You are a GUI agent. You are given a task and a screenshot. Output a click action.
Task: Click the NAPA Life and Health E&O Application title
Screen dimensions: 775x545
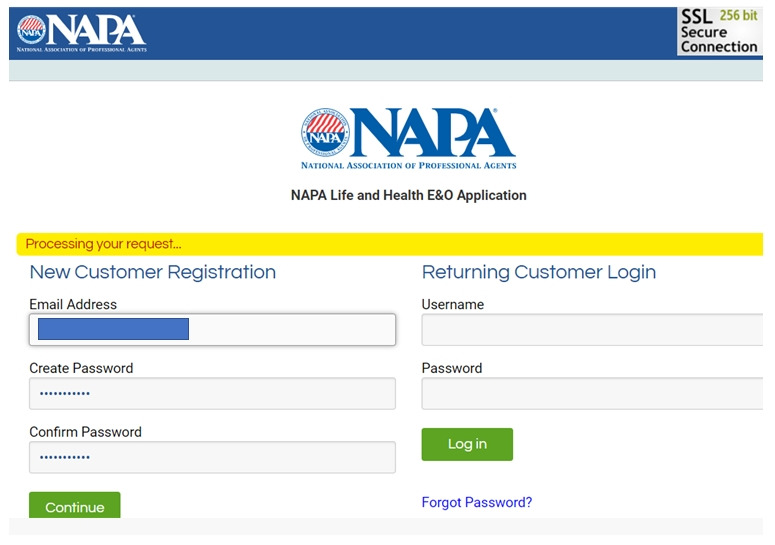408,195
